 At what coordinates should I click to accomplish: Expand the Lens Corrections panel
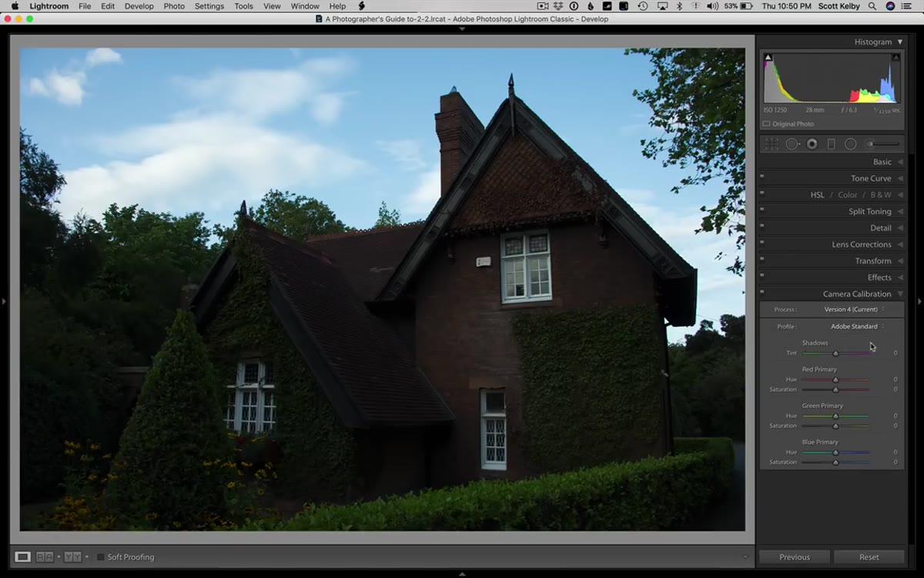[x=900, y=245]
